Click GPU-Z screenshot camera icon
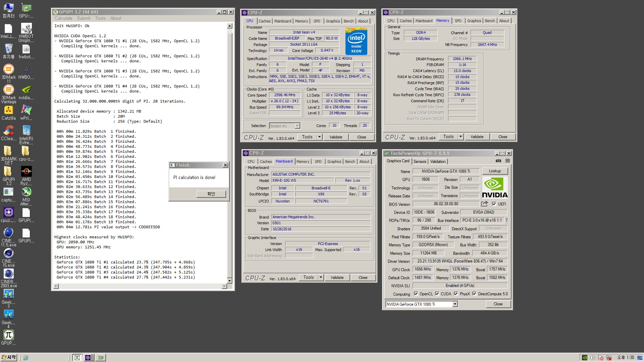 pos(498,161)
